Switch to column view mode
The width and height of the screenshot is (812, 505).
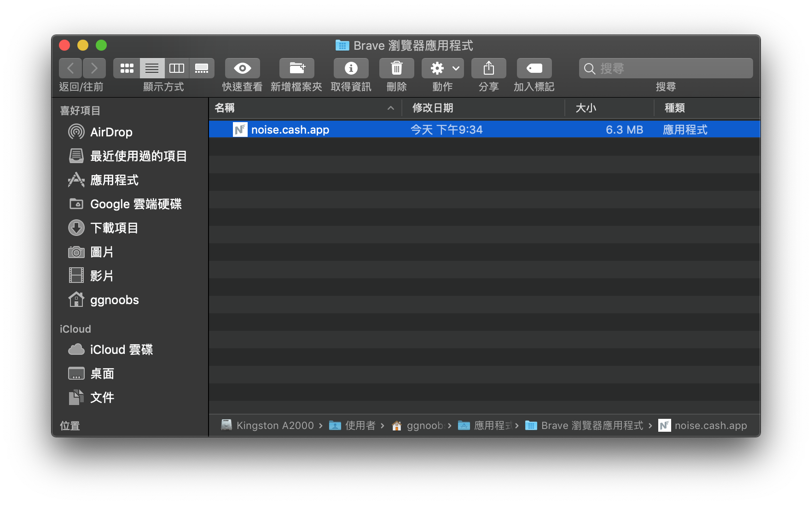point(177,68)
